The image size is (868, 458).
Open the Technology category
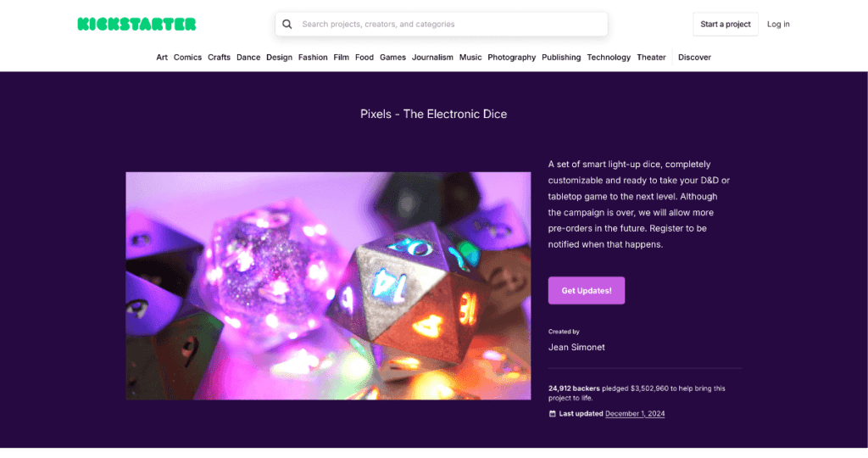(x=609, y=58)
